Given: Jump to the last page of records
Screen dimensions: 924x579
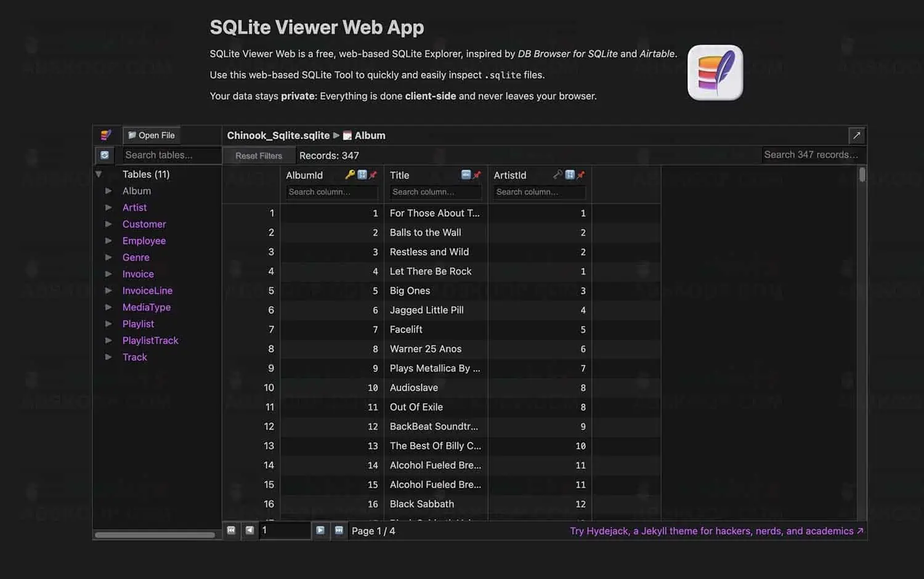Looking at the screenshot, I should (339, 530).
